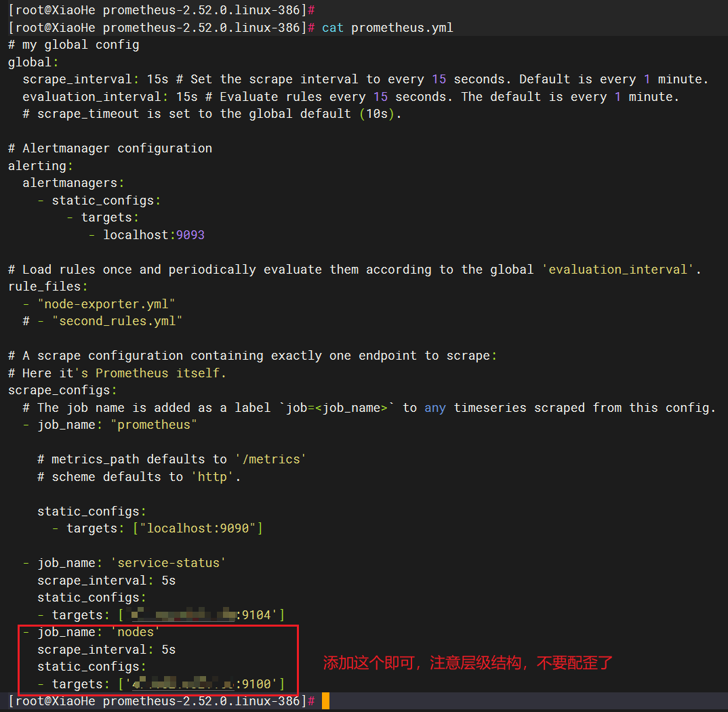Click '# Alertmanager configuration' comment
Image resolution: width=728 pixels, height=712 pixels.
pos(110,148)
